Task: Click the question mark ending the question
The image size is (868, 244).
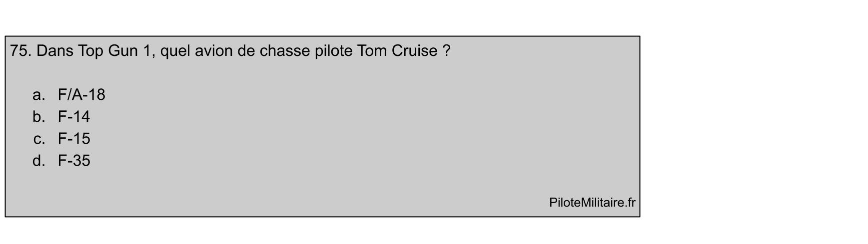Action: [x=446, y=51]
